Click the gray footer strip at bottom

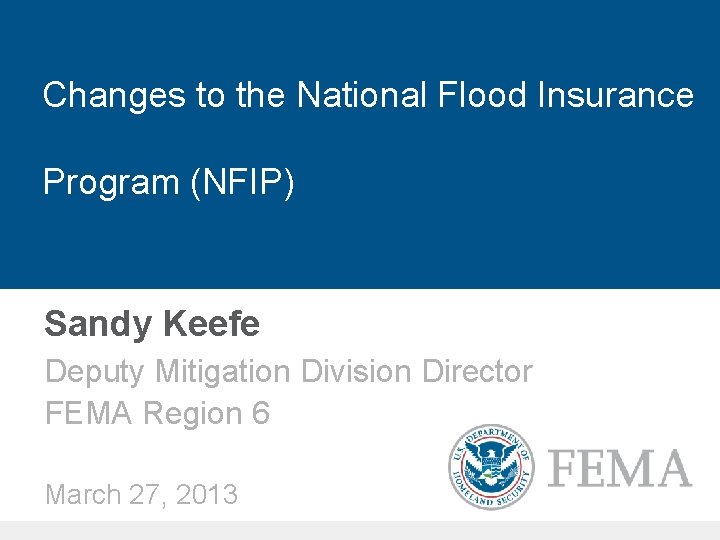[x=360, y=530]
